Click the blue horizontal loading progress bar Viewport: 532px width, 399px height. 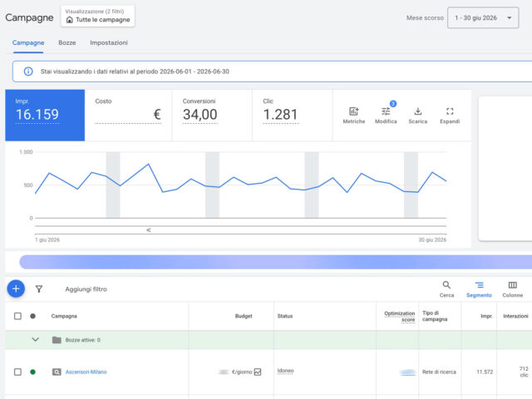[275, 262]
